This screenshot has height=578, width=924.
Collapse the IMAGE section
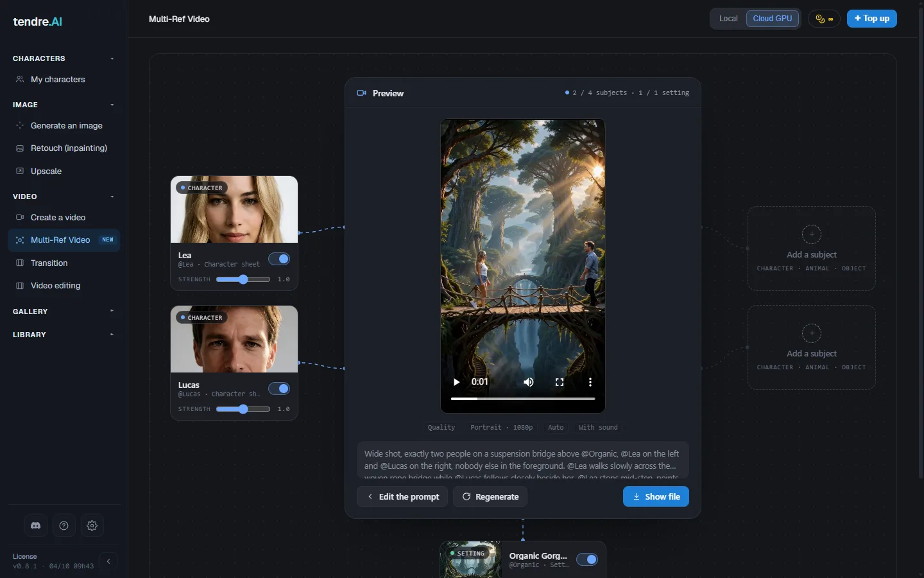coord(64,105)
